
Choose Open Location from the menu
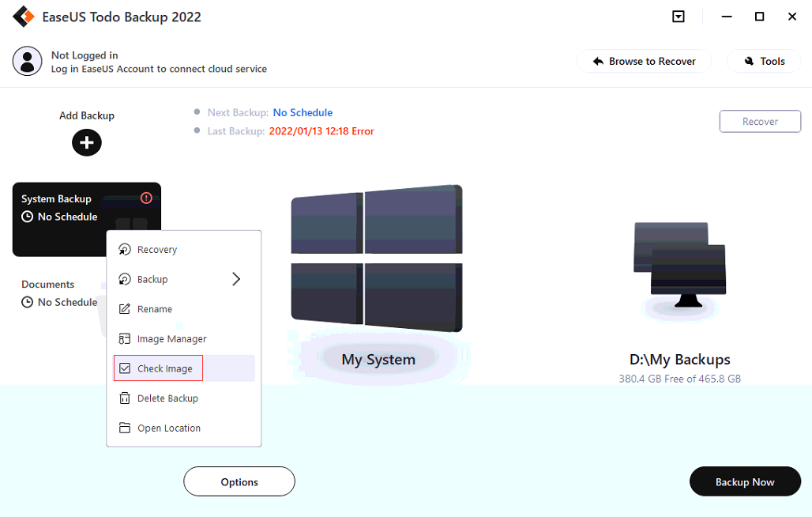[183, 428]
